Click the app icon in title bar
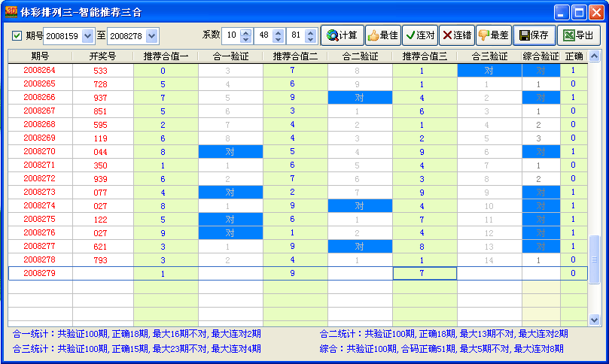Viewport: 609px width, 364px height. tap(13, 11)
